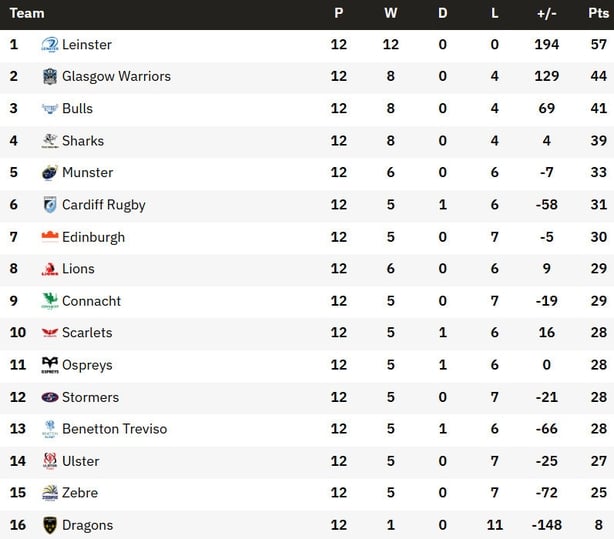Click the Cardiff Rugby shield logo
614x539 pixels.
50,204
